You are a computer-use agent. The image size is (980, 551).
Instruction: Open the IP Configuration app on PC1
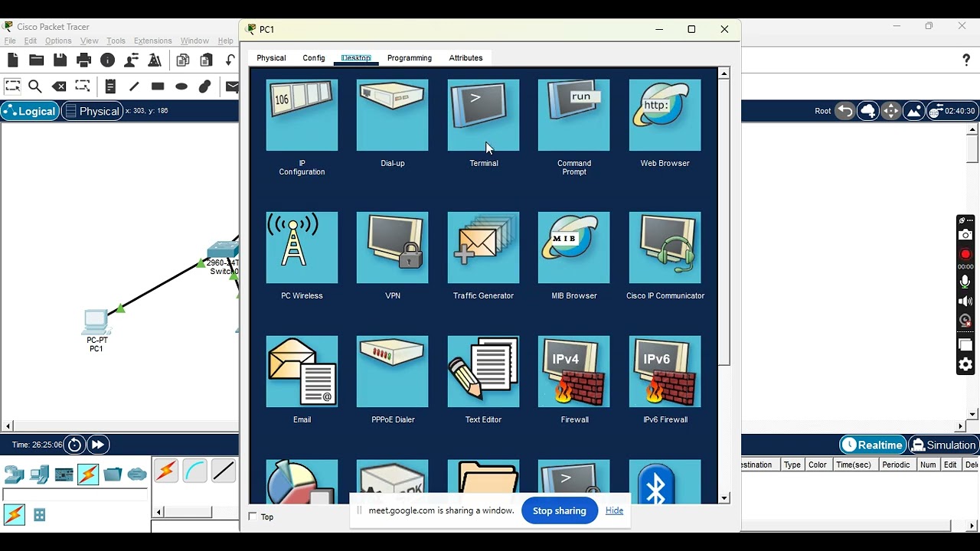click(x=302, y=115)
